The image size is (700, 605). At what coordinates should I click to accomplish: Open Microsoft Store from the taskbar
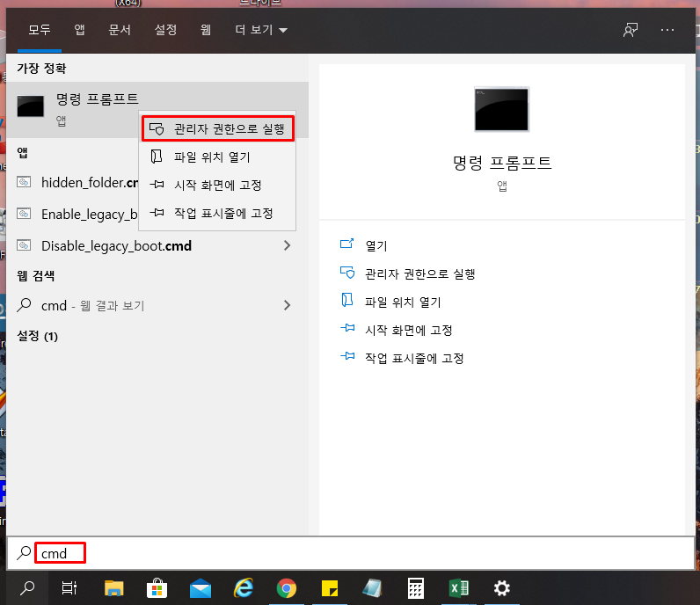157,588
